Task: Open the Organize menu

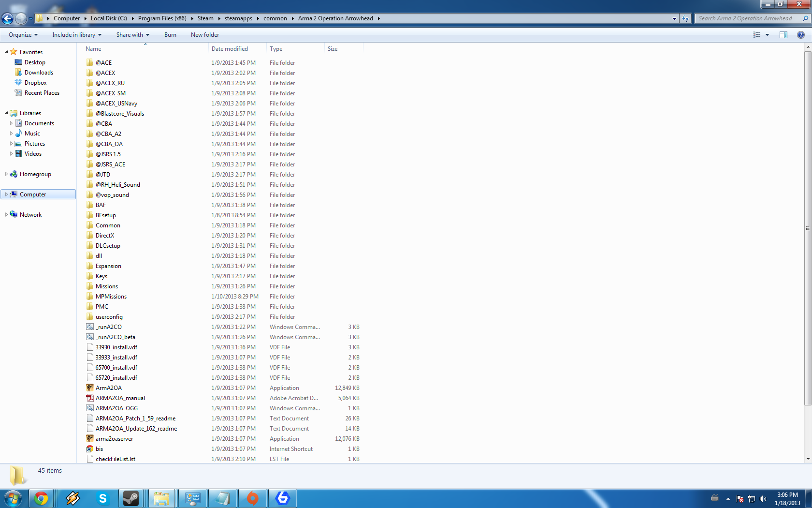Action: (x=23, y=35)
